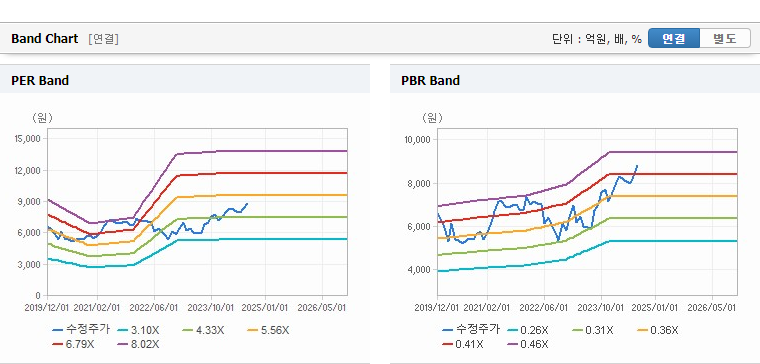Click the 단위 : 억원, 배, % unit label

point(597,39)
